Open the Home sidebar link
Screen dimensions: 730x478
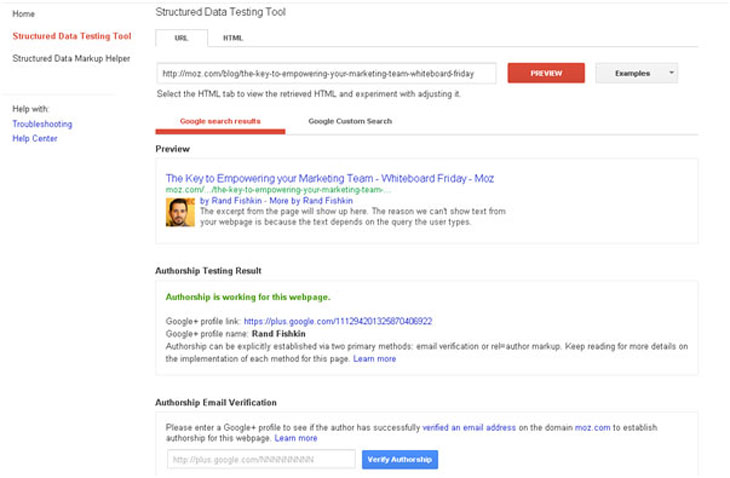click(23, 14)
